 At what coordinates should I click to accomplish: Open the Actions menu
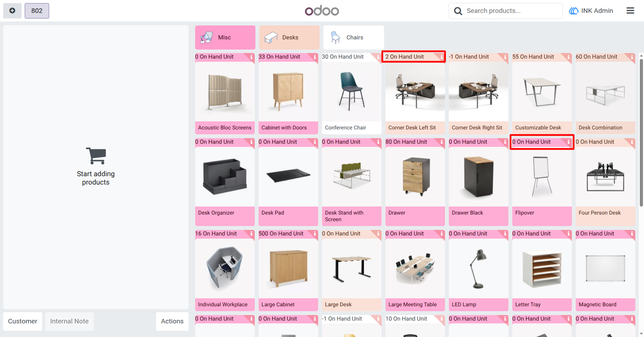(x=172, y=321)
